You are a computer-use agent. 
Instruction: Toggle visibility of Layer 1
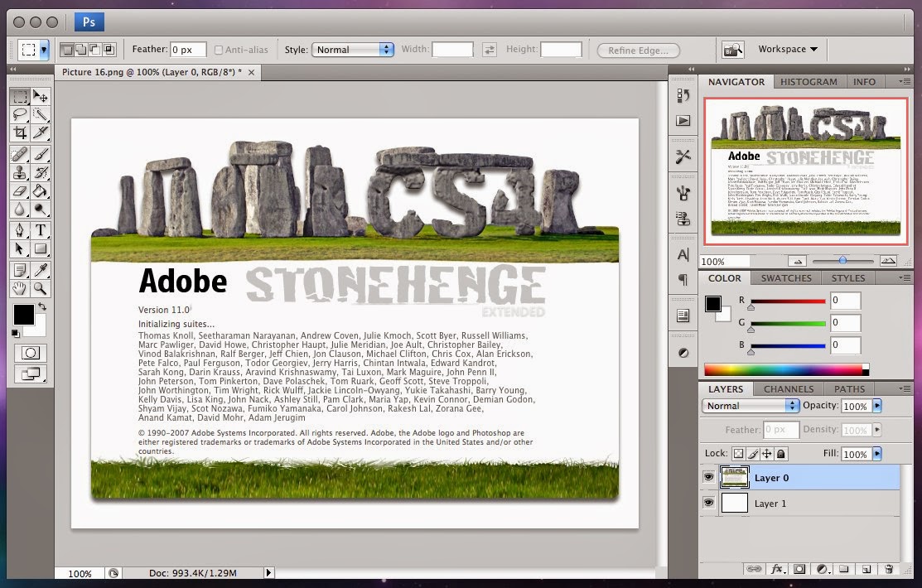pyautogui.click(x=709, y=503)
